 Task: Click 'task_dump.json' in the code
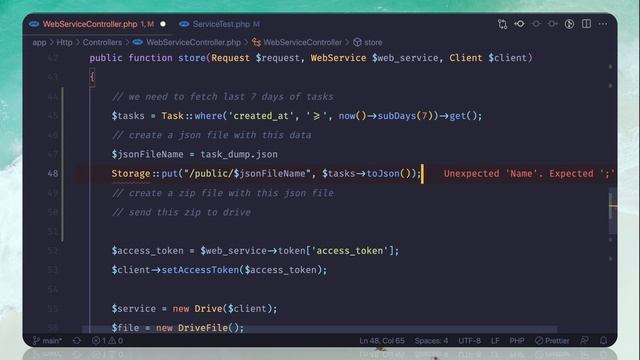pyautogui.click(x=239, y=154)
